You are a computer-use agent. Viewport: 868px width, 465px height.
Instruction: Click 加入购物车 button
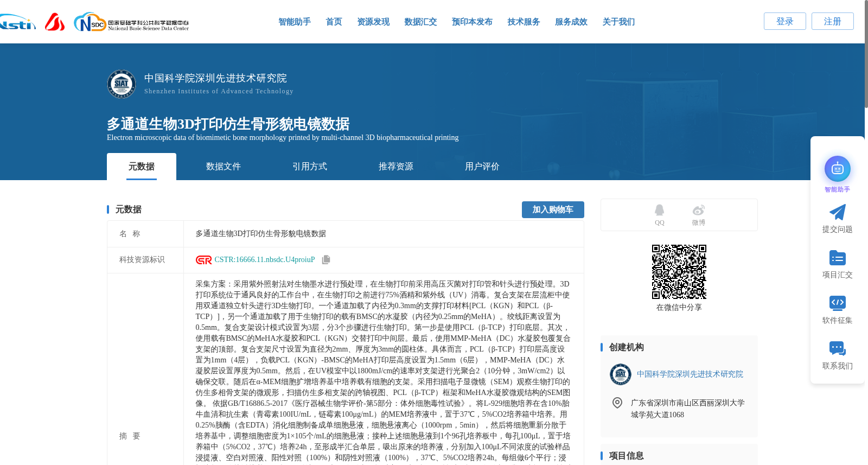click(553, 209)
